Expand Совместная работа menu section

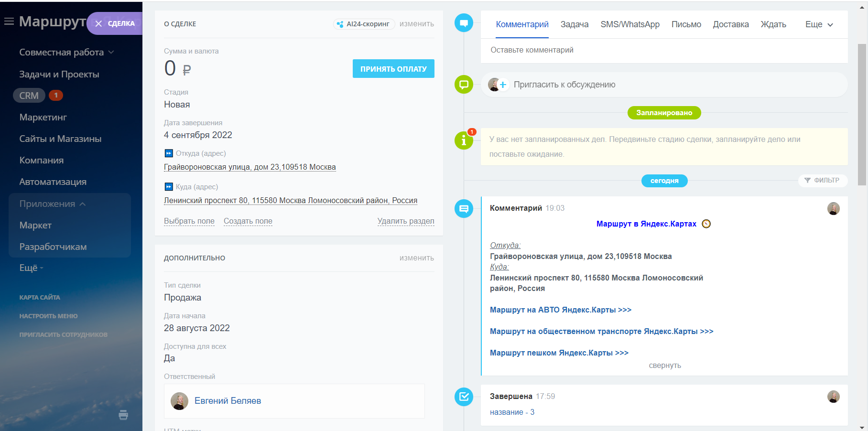pyautogui.click(x=66, y=52)
